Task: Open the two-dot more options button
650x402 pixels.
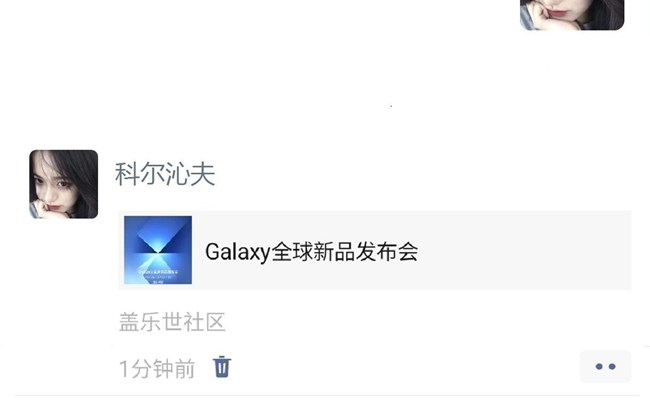Action: click(605, 366)
